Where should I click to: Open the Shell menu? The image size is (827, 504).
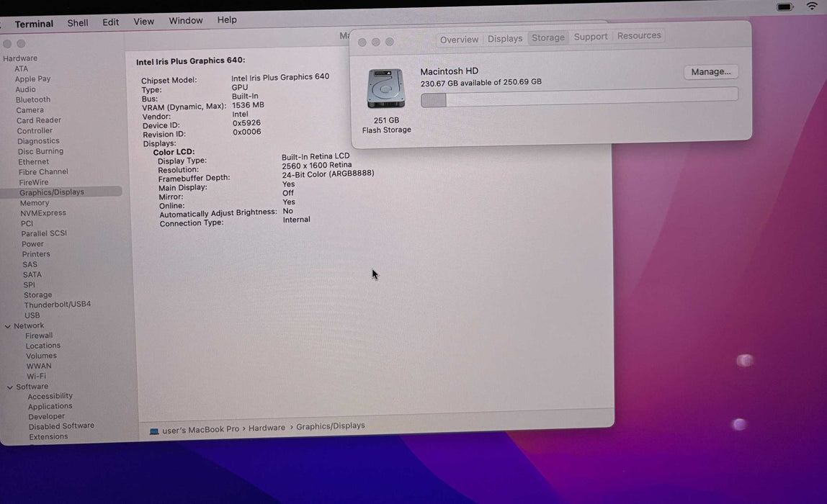(78, 22)
